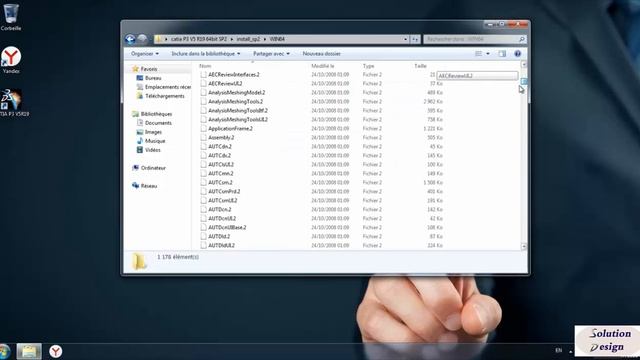Viewport: 640px width, 360px height.
Task: Select Favoris in the navigation pane
Action: 149,69
